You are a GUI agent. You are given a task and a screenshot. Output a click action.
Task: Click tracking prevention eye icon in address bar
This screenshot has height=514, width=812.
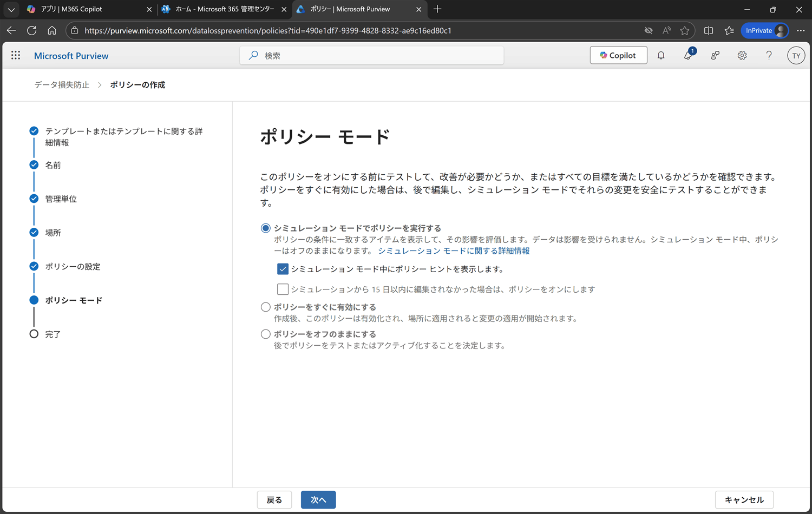(x=649, y=30)
